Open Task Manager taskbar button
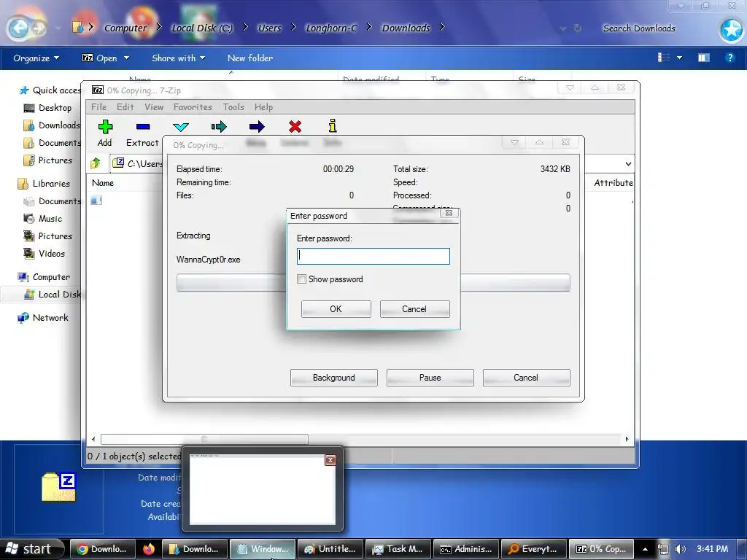 398,549
